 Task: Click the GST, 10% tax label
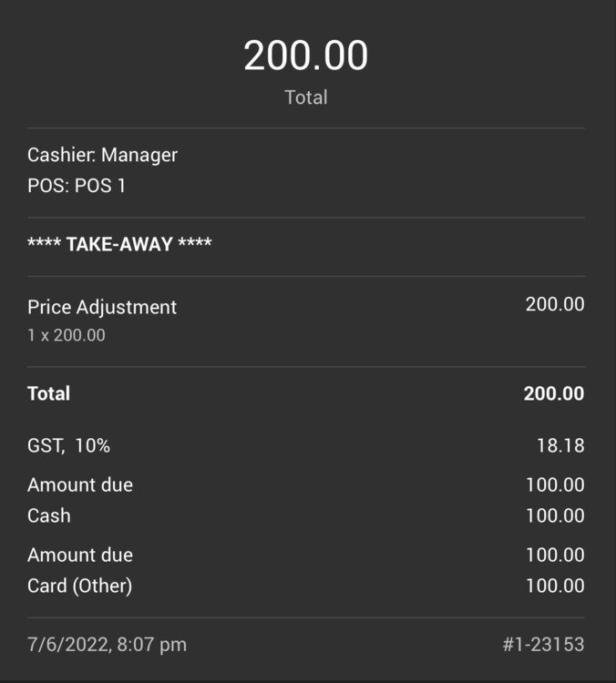click(x=69, y=446)
